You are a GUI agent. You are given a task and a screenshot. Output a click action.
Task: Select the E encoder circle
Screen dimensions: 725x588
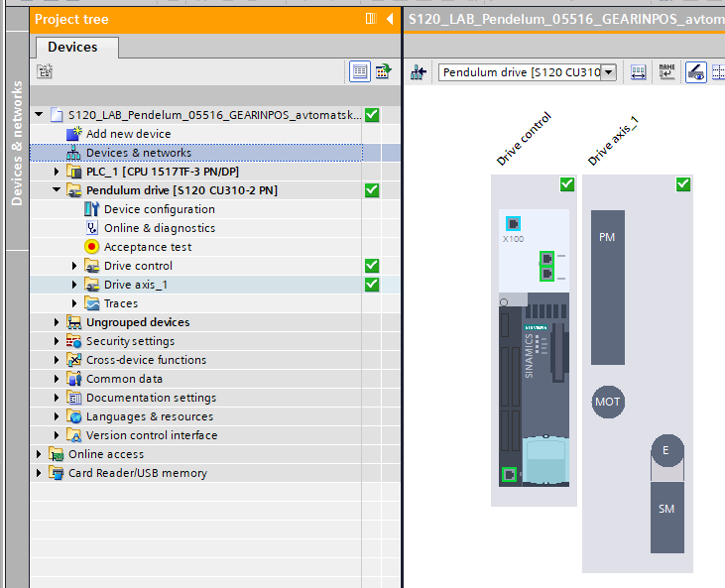pos(666,451)
